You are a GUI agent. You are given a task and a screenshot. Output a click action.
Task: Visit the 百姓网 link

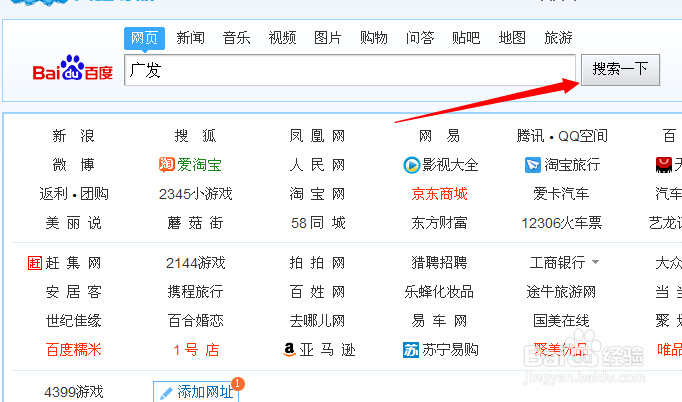[x=317, y=292]
